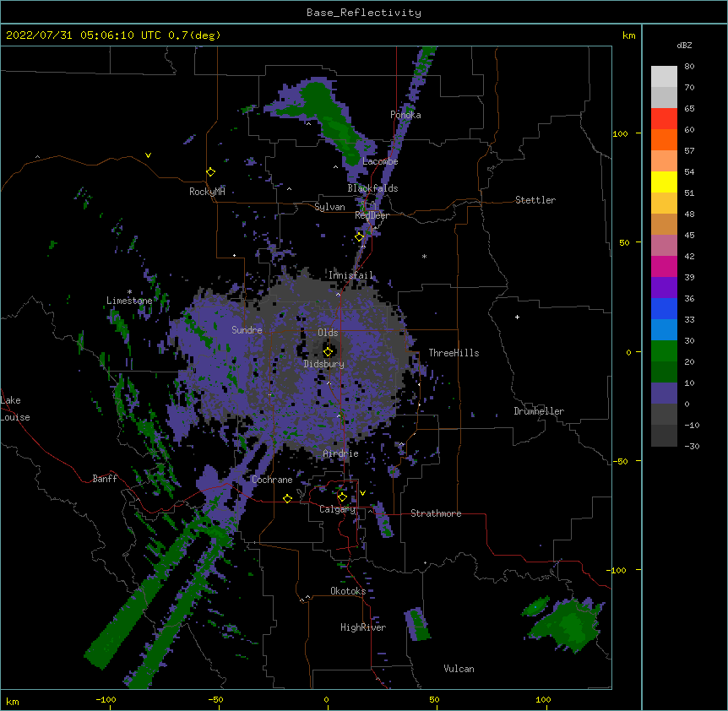Click the Base_Reflectivity title

pyautogui.click(x=364, y=13)
